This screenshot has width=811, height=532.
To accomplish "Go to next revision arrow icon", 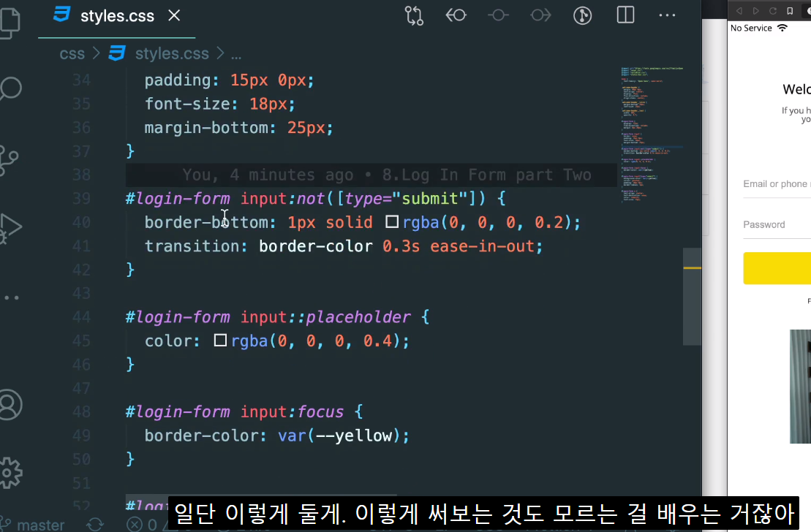I will pyautogui.click(x=540, y=15).
